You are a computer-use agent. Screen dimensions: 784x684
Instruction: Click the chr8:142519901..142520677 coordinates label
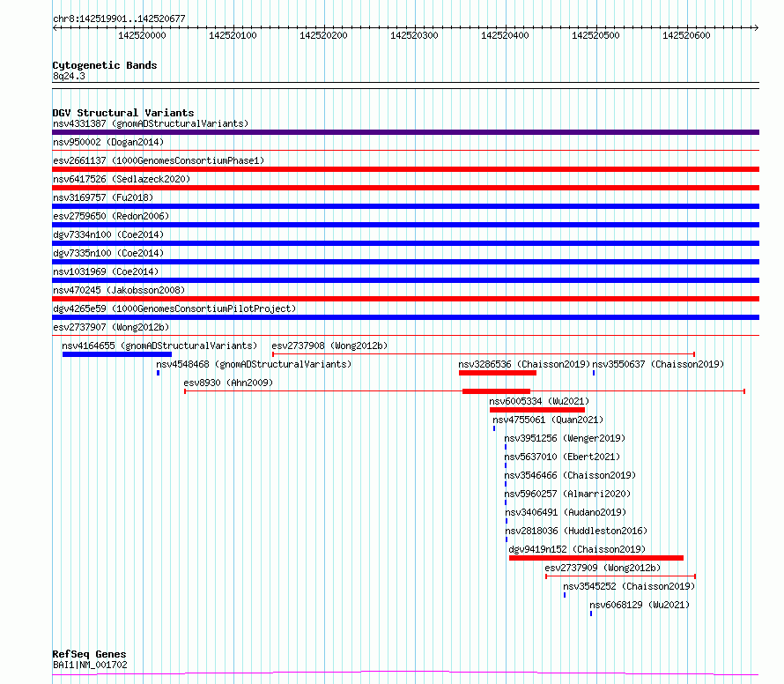pos(119,19)
